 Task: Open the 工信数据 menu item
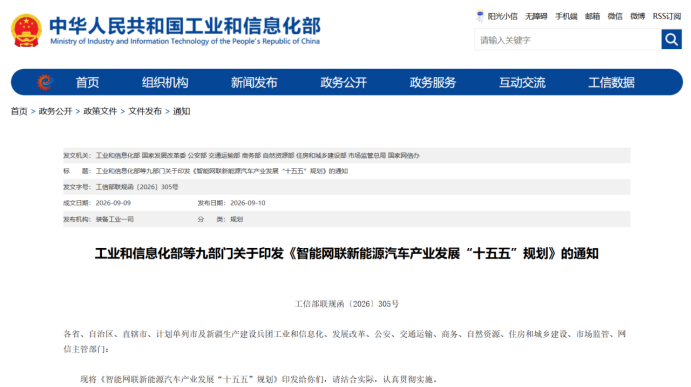click(x=611, y=82)
